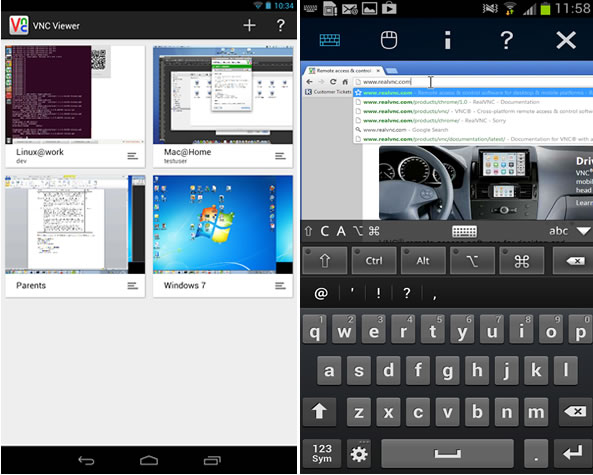Click the remote browser home icon
Screen dimensions: 593x475
tap(345, 82)
